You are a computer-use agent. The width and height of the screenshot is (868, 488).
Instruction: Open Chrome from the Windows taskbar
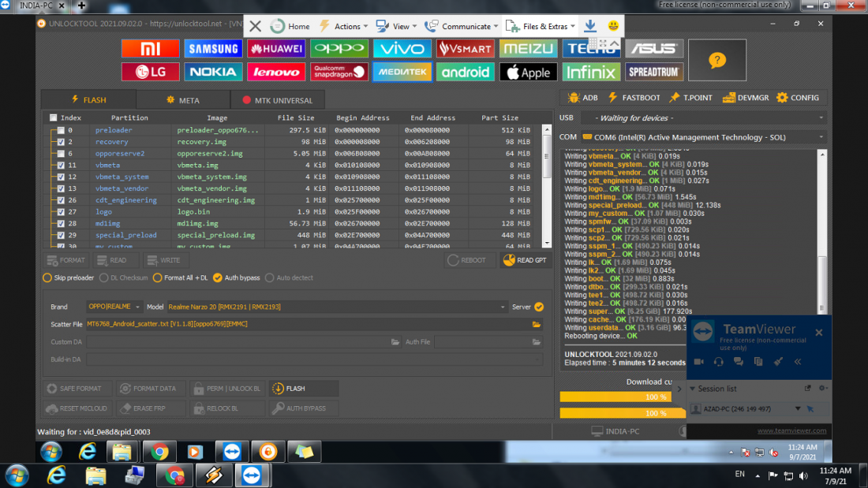[175, 475]
